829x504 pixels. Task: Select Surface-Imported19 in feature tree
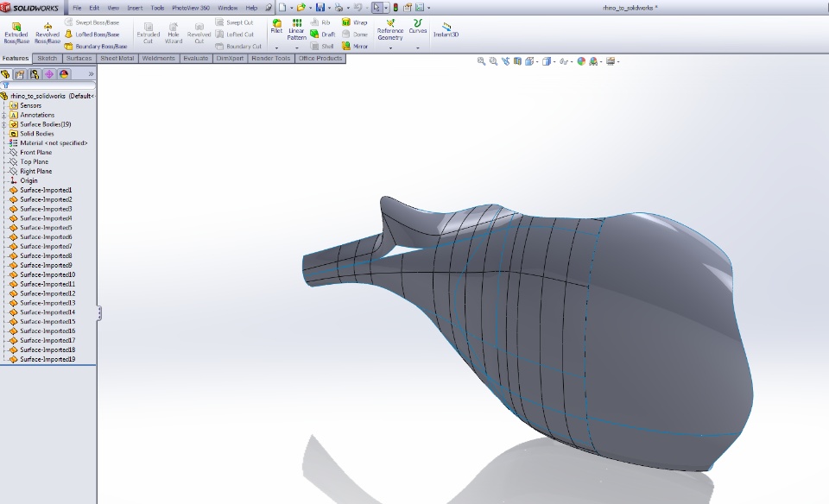47,359
